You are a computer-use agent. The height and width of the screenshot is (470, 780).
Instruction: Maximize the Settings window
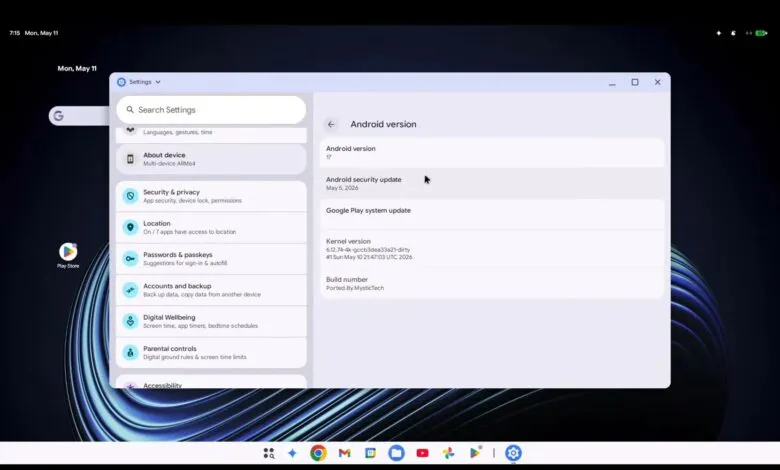point(635,82)
